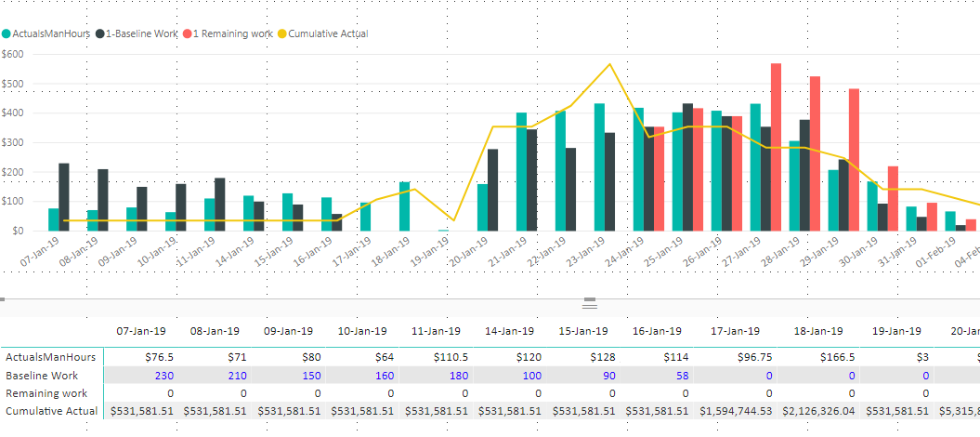Click the $600 y-axis label
This screenshot has height=437, width=980.
point(12,54)
